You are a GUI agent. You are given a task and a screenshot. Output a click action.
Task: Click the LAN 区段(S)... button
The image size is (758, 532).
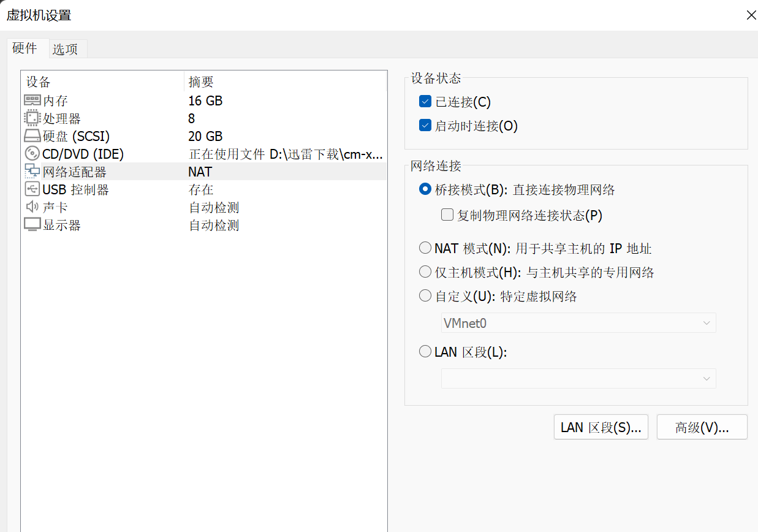[601, 427]
